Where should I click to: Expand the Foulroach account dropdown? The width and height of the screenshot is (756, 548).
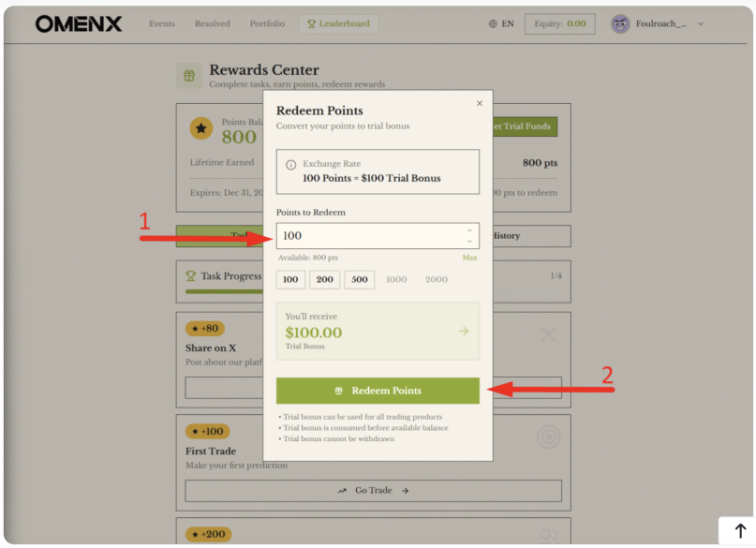tap(700, 24)
